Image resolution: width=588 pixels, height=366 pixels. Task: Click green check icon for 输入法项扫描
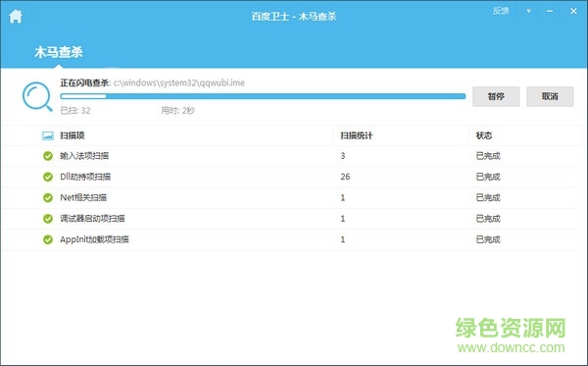pyautogui.click(x=48, y=156)
